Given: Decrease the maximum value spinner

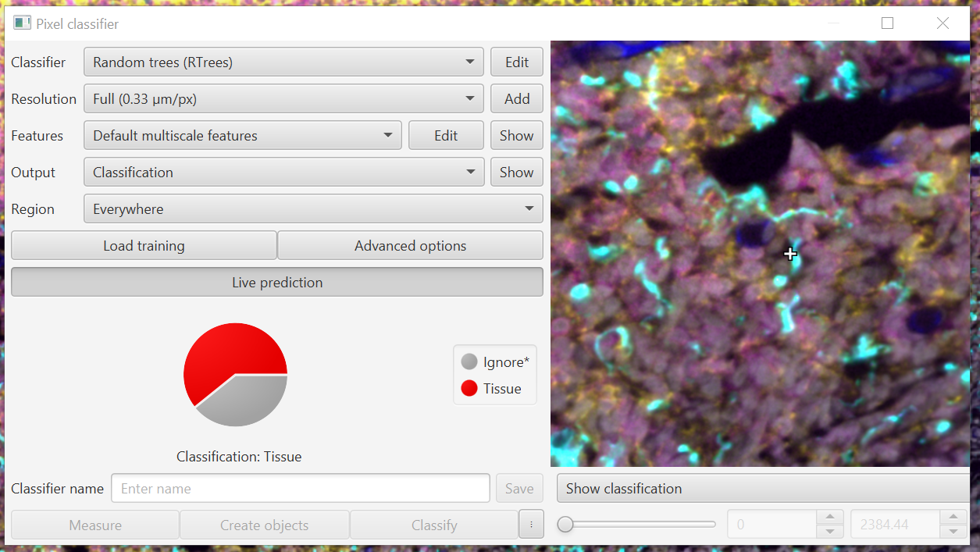Looking at the screenshot, I should pos(953,532).
